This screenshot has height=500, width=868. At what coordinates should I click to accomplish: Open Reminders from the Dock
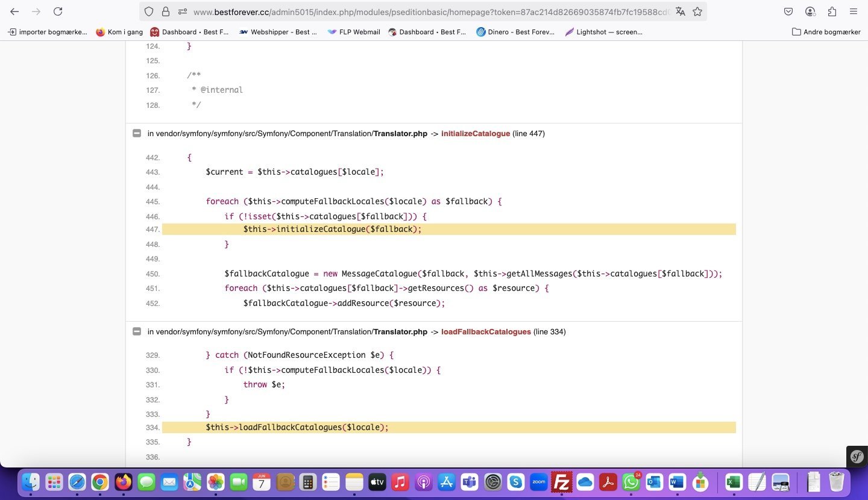(331, 482)
